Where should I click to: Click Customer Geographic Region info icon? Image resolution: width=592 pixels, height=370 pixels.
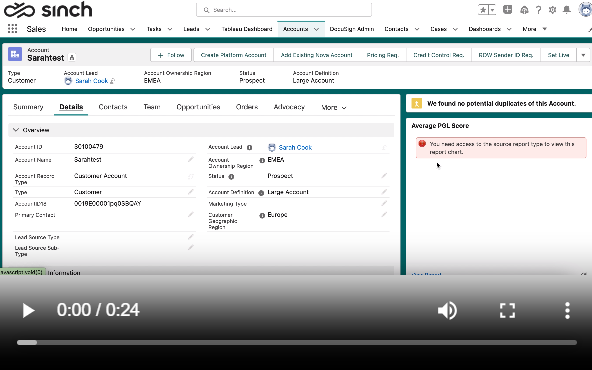point(262,216)
